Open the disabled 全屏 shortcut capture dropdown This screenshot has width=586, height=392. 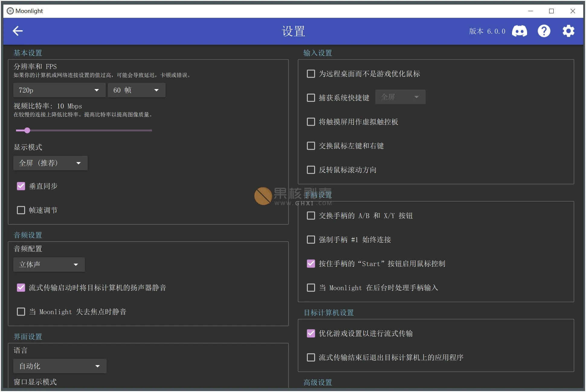coord(400,97)
